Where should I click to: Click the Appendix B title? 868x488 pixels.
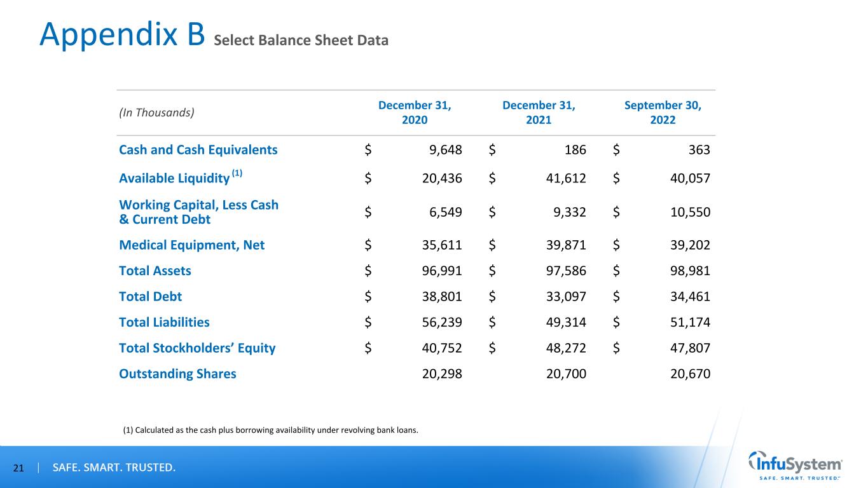(x=121, y=36)
